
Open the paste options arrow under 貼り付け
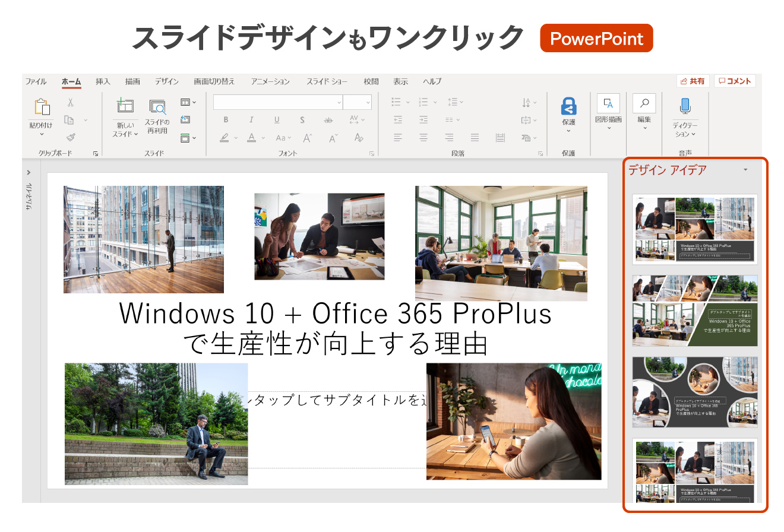pos(42,134)
